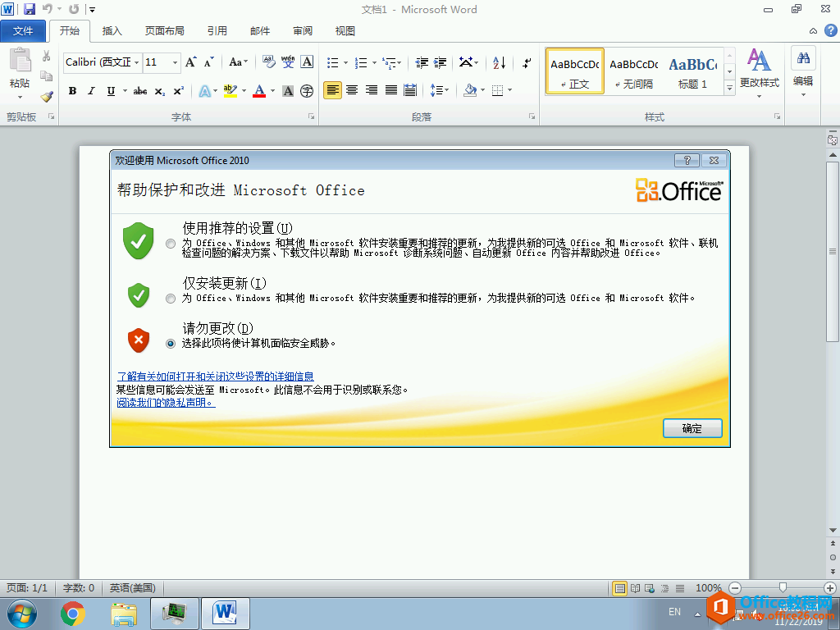Switch to Draft view in status bar
This screenshot has width=840, height=630.
[x=680, y=588]
